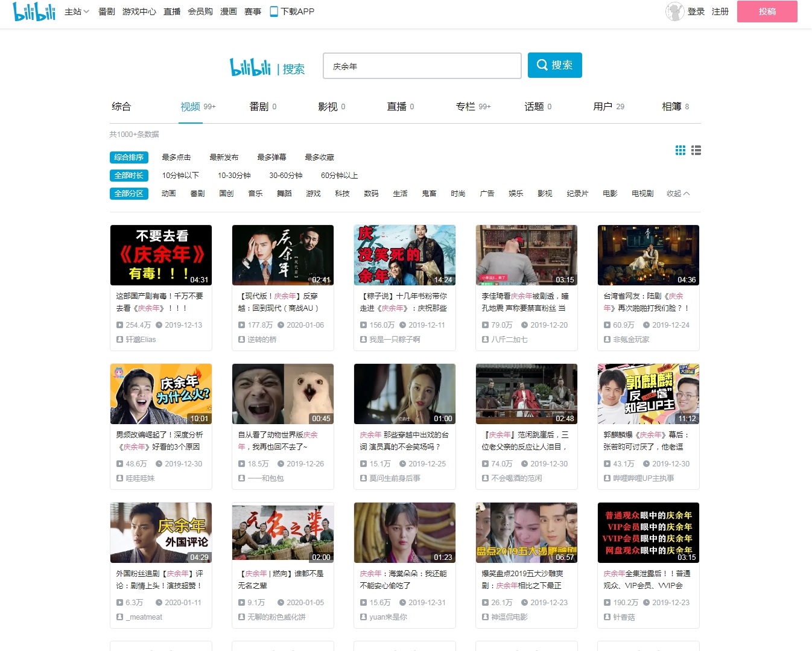Click the bilibili logo in top navigation
The image size is (812, 651).
[x=34, y=11]
